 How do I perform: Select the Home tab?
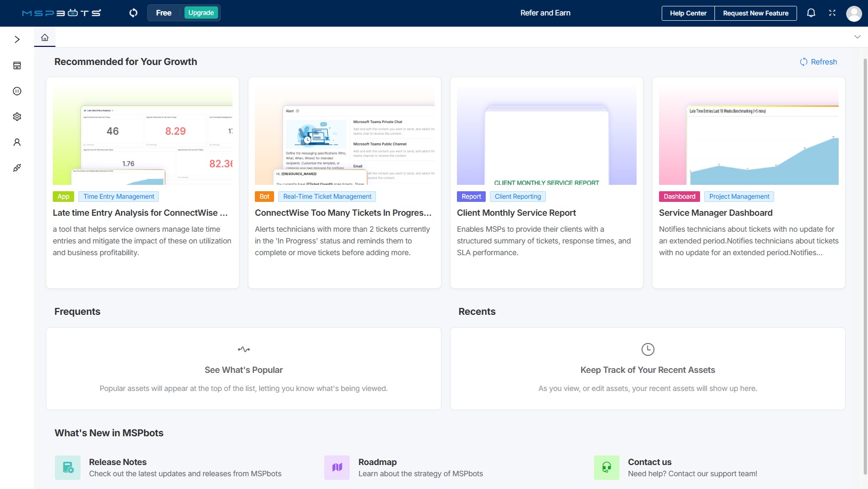pos(45,37)
